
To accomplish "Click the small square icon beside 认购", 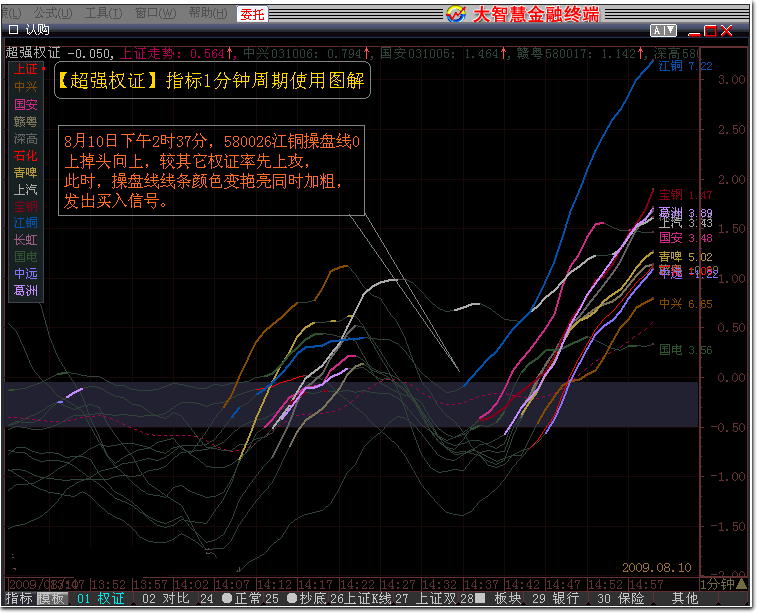I will [x=14, y=30].
